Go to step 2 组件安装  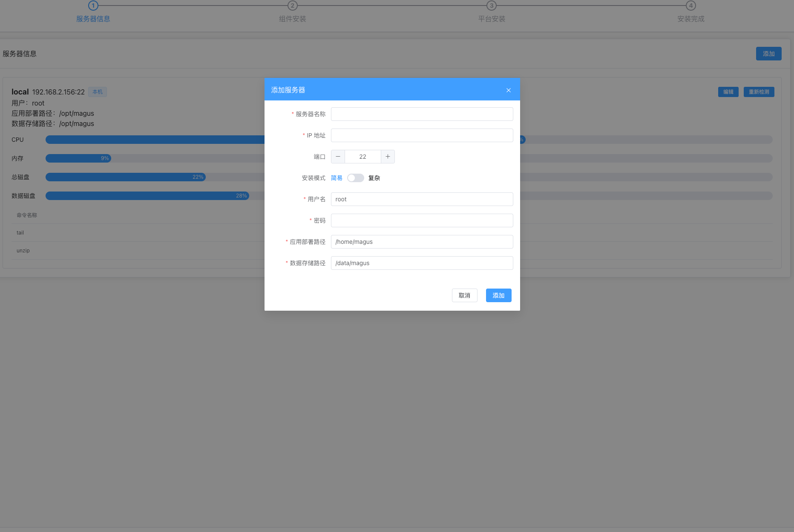pyautogui.click(x=292, y=6)
